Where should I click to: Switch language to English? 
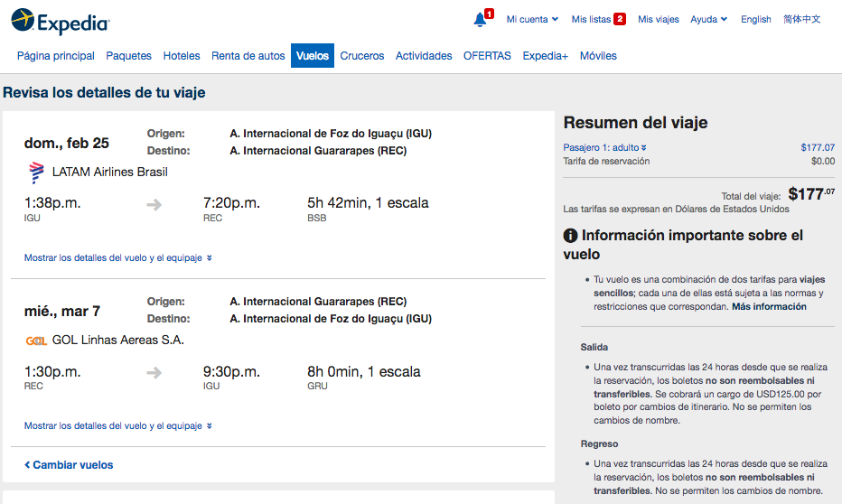[x=756, y=19]
